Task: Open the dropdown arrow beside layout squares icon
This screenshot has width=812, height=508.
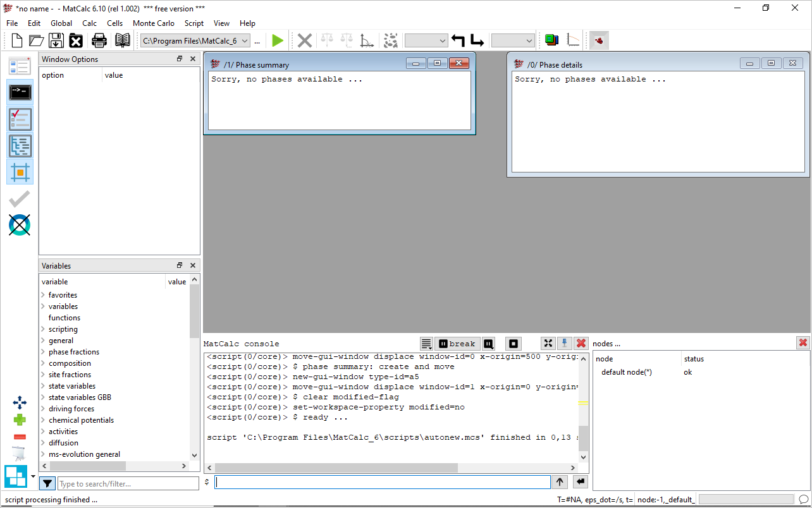Action: tap(33, 476)
